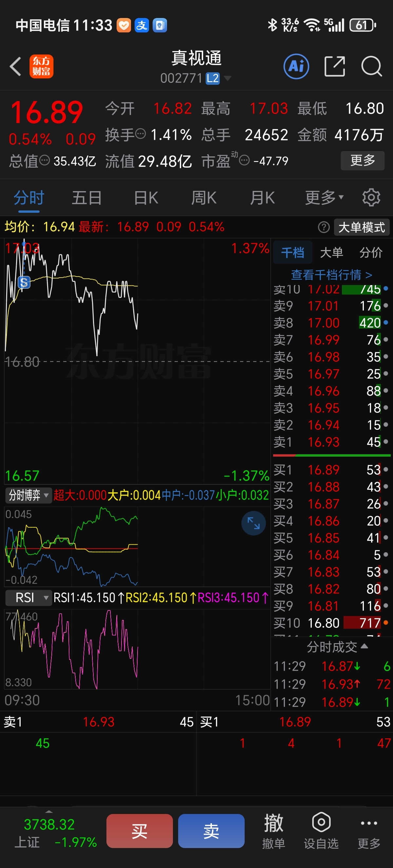This screenshot has width=393, height=868.
Task: Select 买1 price 16.89 row
Action: (x=332, y=470)
